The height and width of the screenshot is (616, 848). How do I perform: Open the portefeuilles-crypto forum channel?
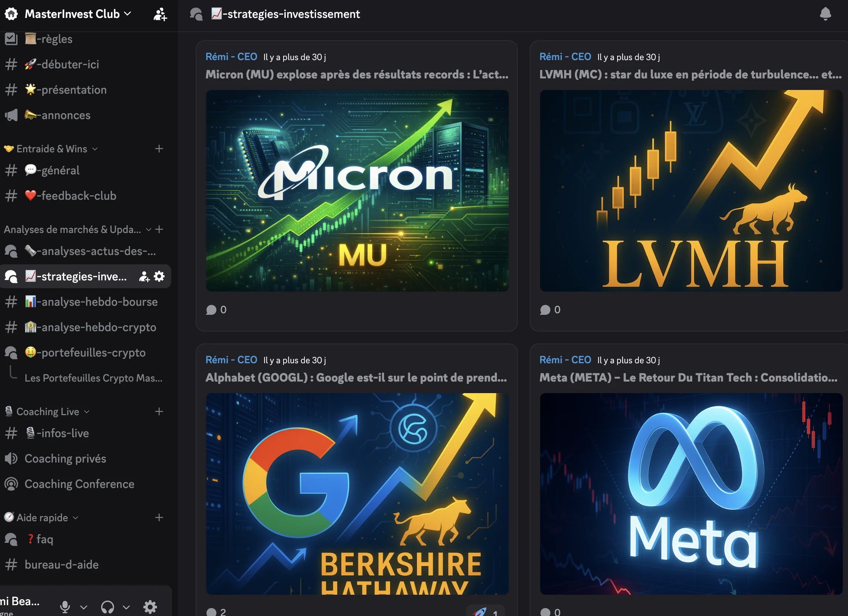pos(86,353)
